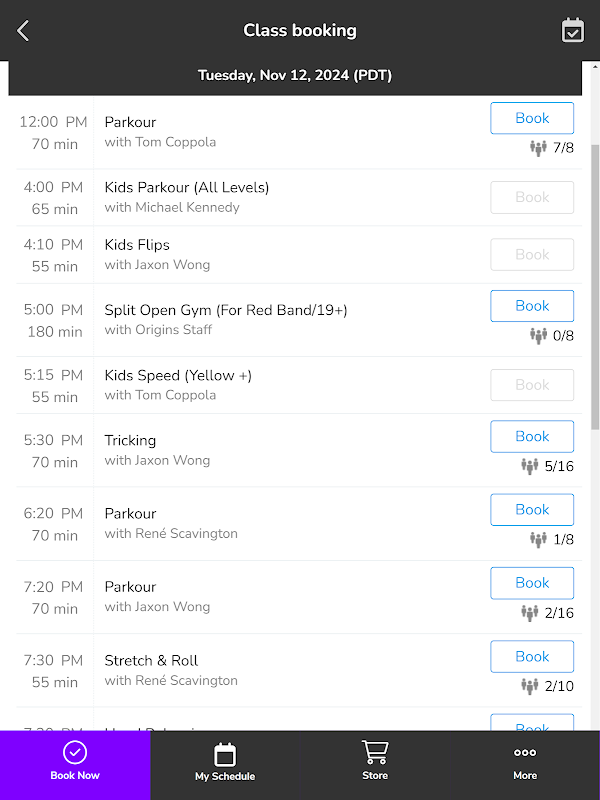The height and width of the screenshot is (800, 600).
Task: Book Split Open Gym at 5:00 PM
Action: coord(532,306)
